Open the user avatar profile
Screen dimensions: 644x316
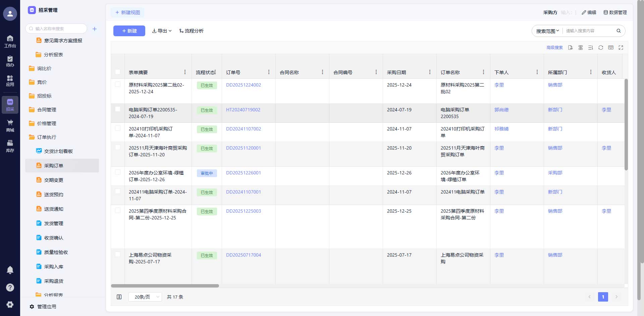coord(10,14)
